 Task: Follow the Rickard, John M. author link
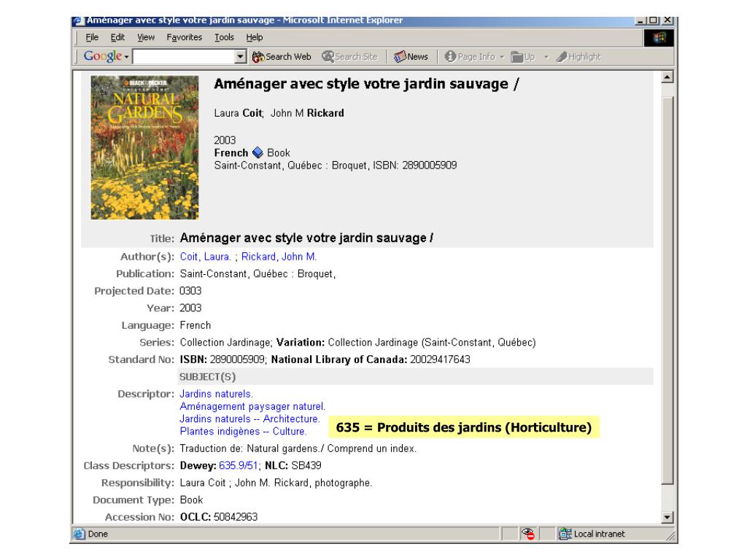coord(279,257)
